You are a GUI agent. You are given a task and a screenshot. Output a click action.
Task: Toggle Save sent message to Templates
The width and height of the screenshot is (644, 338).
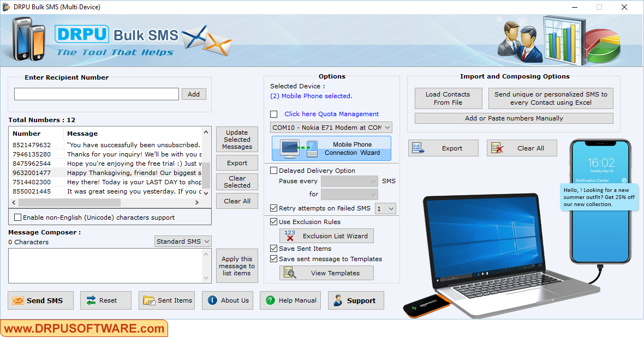pos(273,259)
